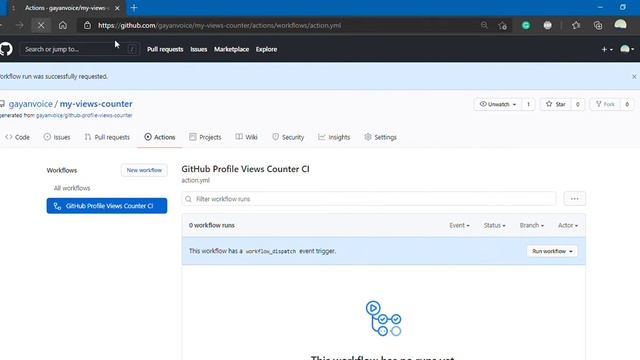Open the browser favorites list icon
640x360 pixels.
coord(576,25)
